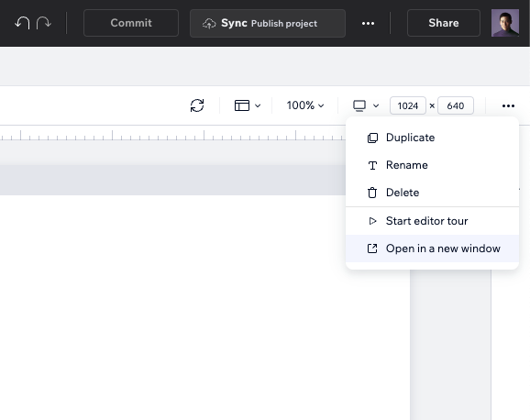This screenshot has height=420, width=530.
Task: Click the Sync cloud upload icon
Action: point(209,23)
